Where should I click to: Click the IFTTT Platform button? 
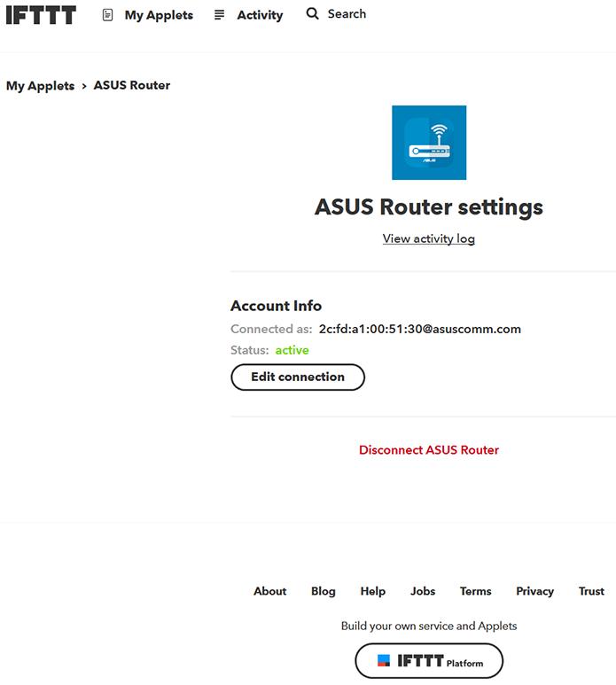[x=429, y=660]
